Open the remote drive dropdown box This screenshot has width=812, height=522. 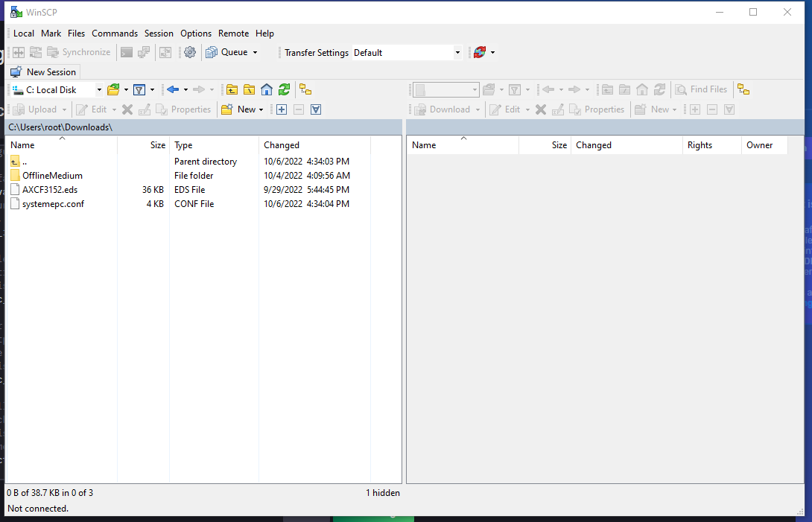[446, 89]
